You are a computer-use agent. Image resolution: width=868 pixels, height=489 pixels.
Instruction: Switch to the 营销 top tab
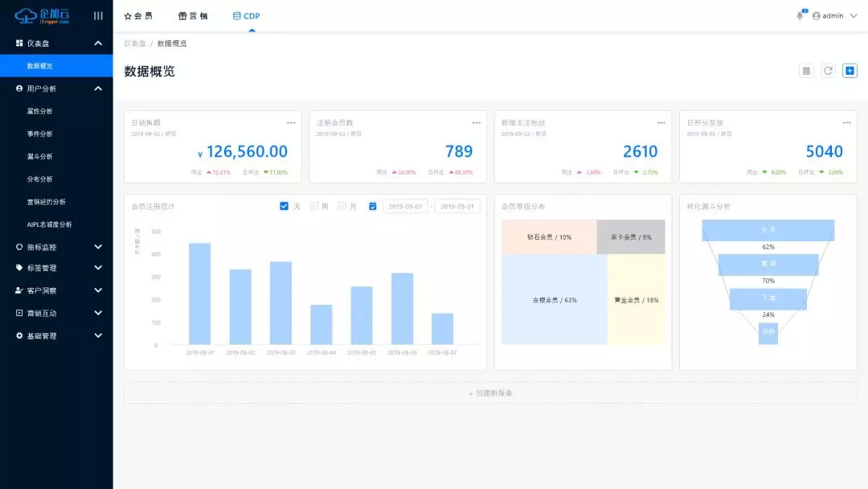(193, 16)
